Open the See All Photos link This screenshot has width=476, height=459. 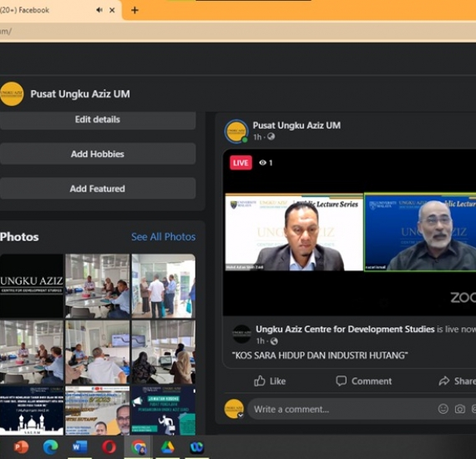click(164, 237)
